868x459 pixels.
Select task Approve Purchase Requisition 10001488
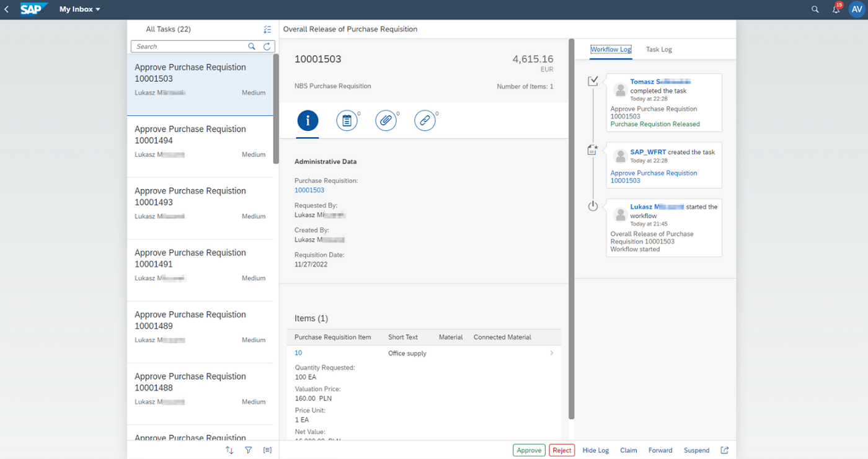pyautogui.click(x=200, y=394)
